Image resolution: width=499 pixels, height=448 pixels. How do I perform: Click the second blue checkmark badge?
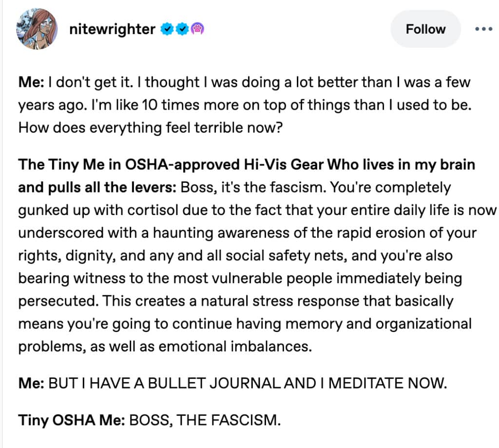pyautogui.click(x=182, y=30)
